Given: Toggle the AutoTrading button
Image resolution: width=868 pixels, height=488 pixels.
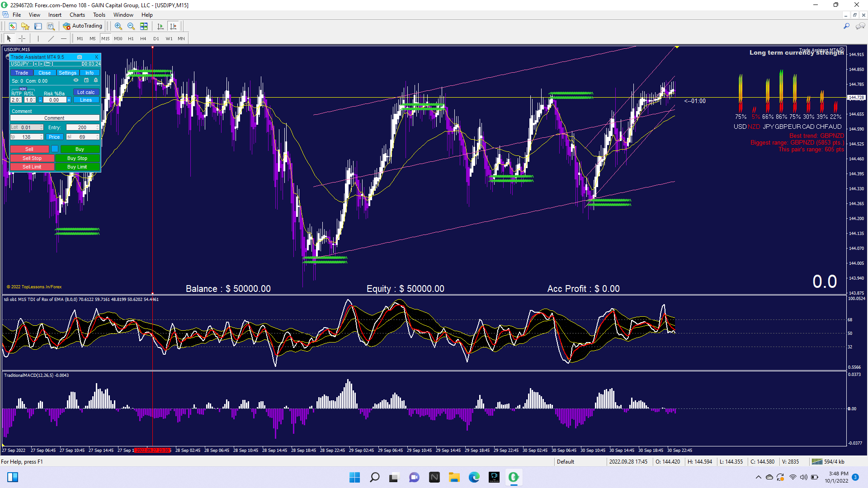Looking at the screenshot, I should (83, 26).
